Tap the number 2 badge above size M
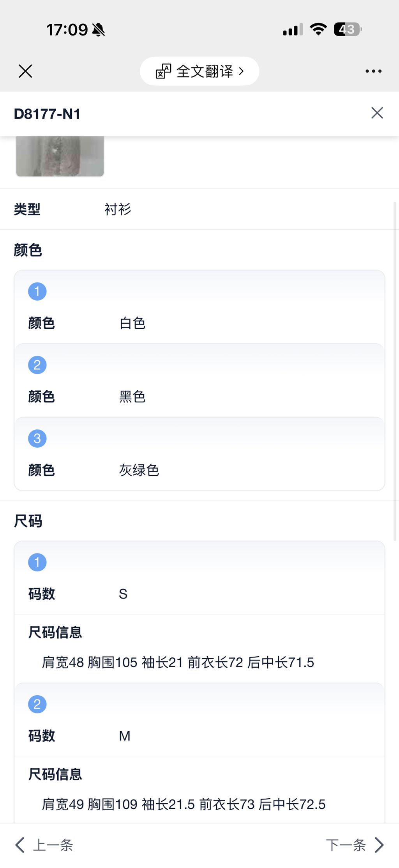This screenshot has width=399, height=868. [x=37, y=704]
